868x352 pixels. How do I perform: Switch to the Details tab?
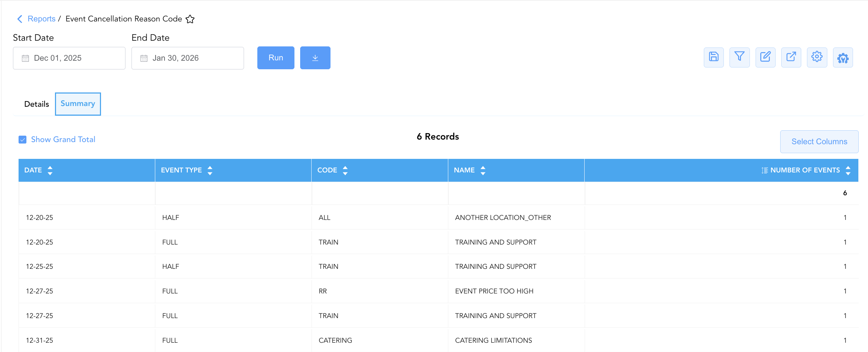click(x=36, y=104)
